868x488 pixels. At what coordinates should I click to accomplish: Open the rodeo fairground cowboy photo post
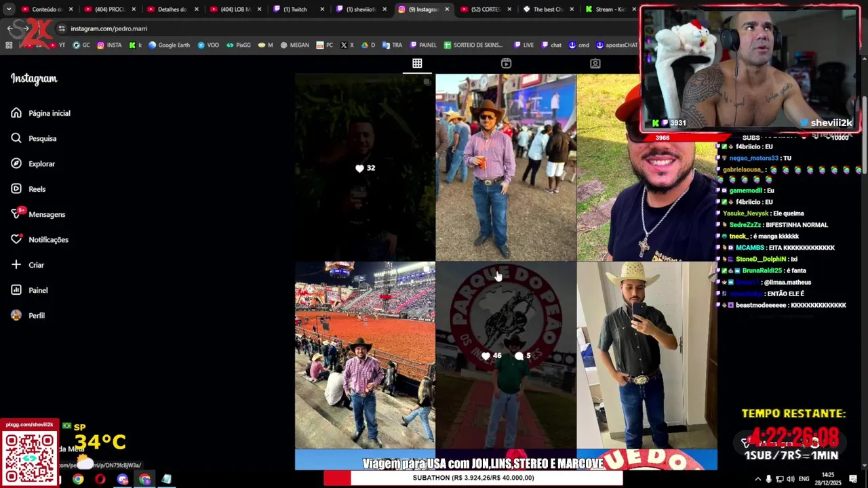coord(506,167)
